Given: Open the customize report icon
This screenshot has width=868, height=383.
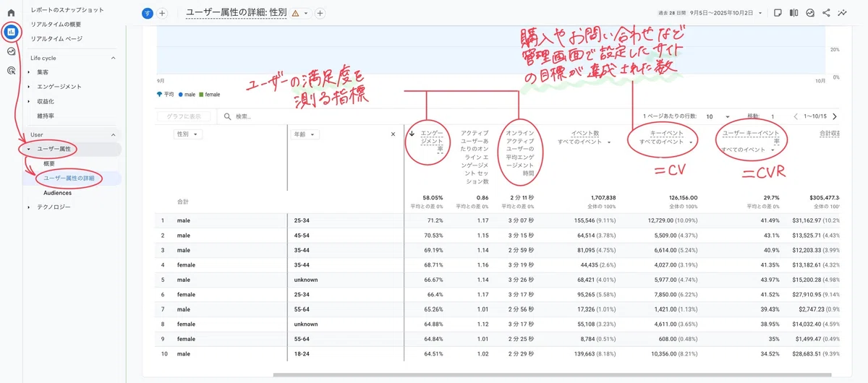Looking at the screenshot, I should (x=810, y=12).
